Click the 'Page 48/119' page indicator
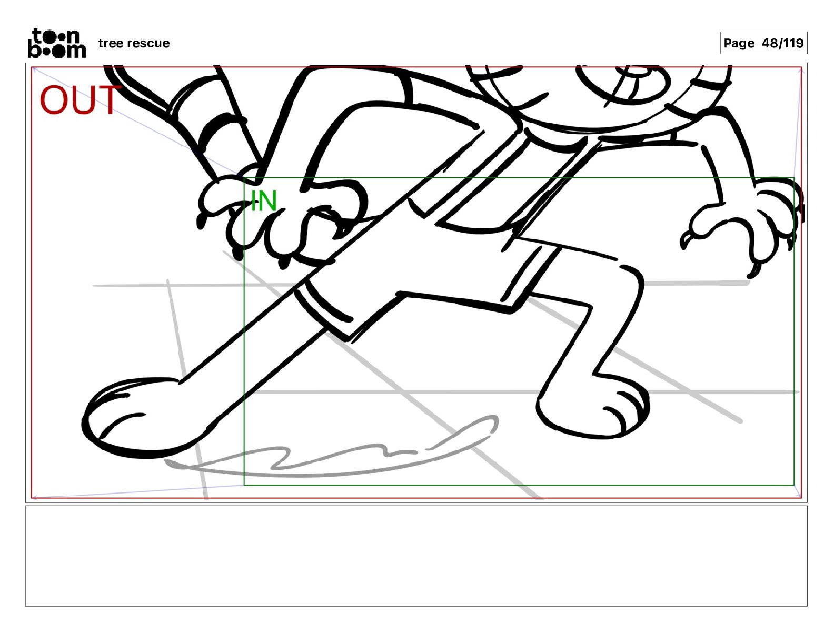Screen dimensions: 834x644 [763, 43]
